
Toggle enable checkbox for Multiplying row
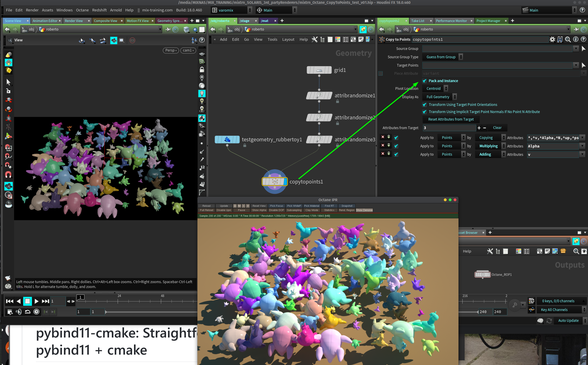tap(396, 146)
